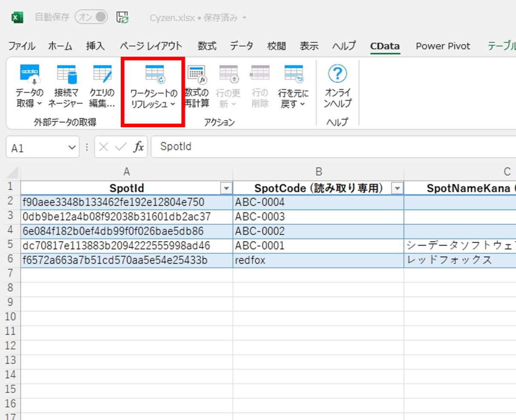Open the データ ribbon tab

241,46
